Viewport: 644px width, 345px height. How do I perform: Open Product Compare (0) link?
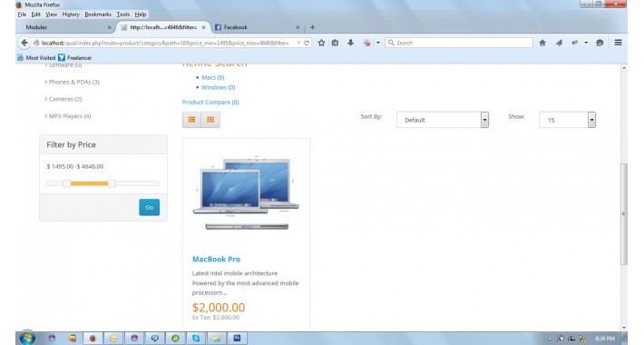click(210, 102)
